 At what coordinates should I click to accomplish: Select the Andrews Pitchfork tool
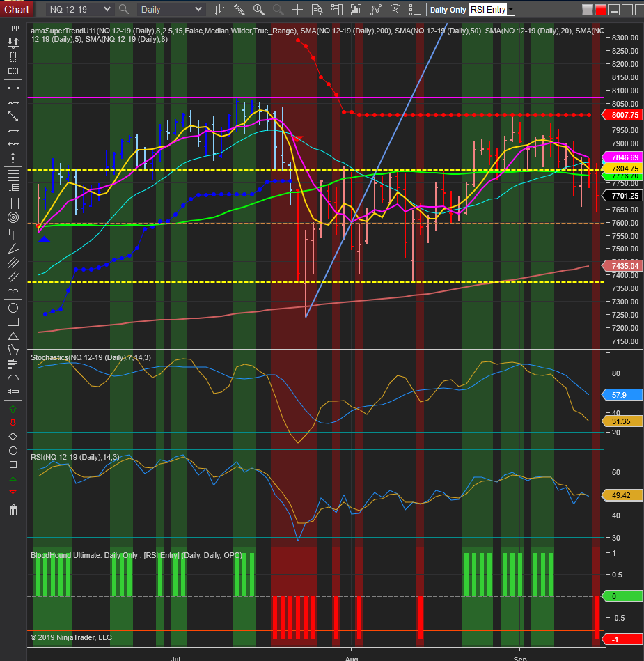click(x=13, y=233)
